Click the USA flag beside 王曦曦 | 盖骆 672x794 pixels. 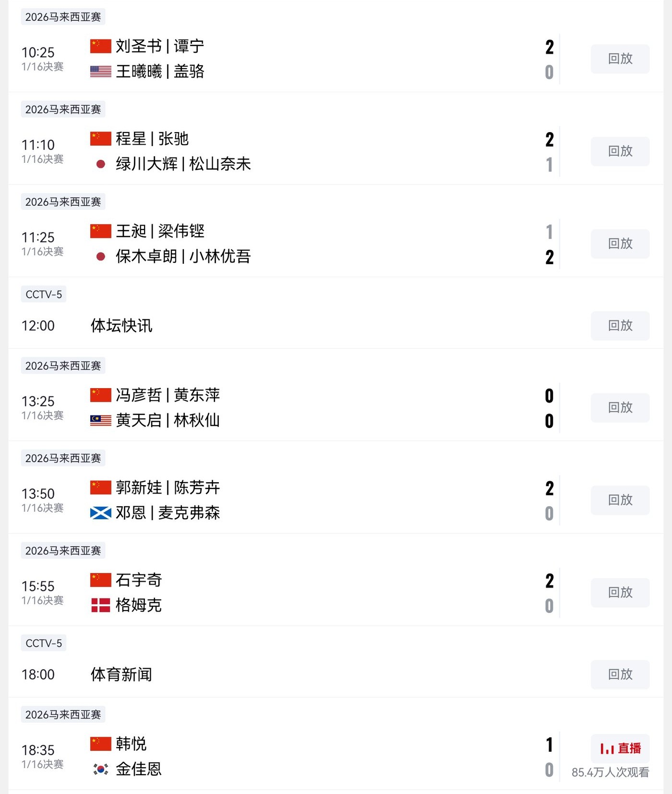[x=101, y=72]
